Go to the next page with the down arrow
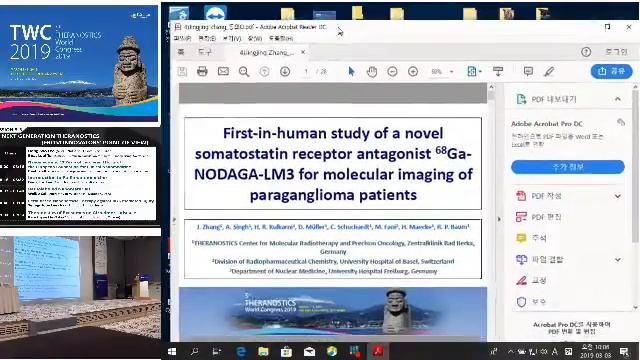Image resolution: width=640 pixels, height=360 pixels. pyautogui.click(x=285, y=72)
